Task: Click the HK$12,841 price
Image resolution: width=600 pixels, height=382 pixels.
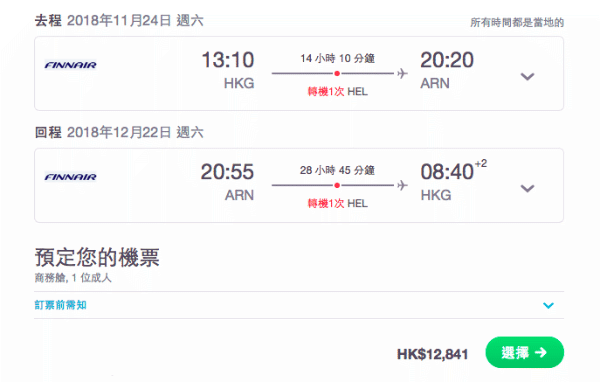Action: click(432, 354)
